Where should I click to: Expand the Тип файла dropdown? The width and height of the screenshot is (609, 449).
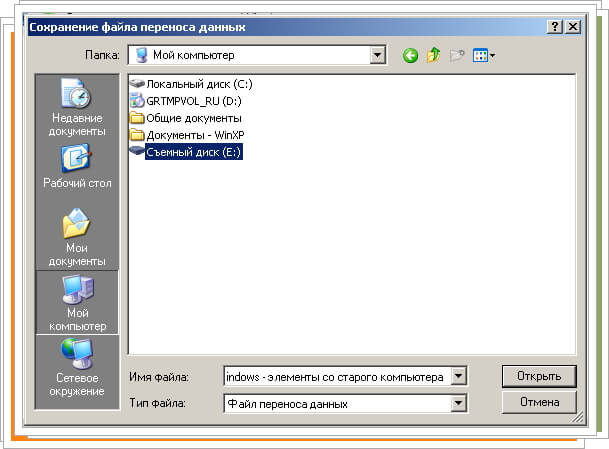click(x=458, y=403)
